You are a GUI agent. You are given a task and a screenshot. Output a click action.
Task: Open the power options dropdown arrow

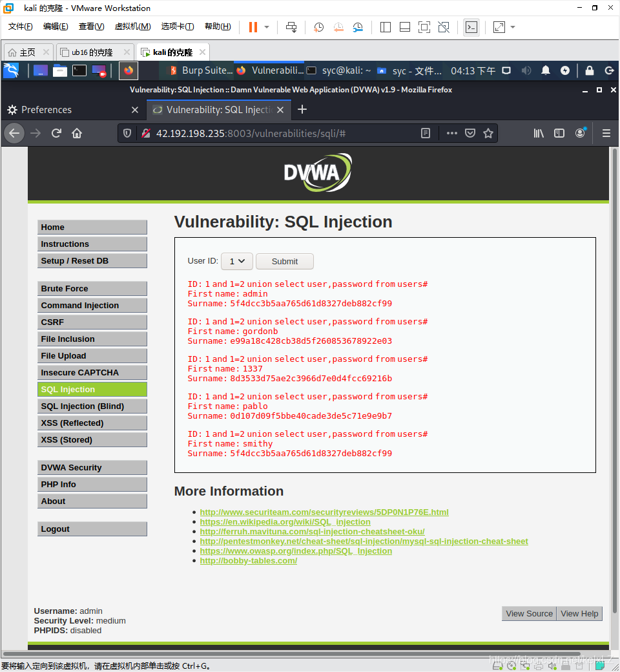click(267, 27)
